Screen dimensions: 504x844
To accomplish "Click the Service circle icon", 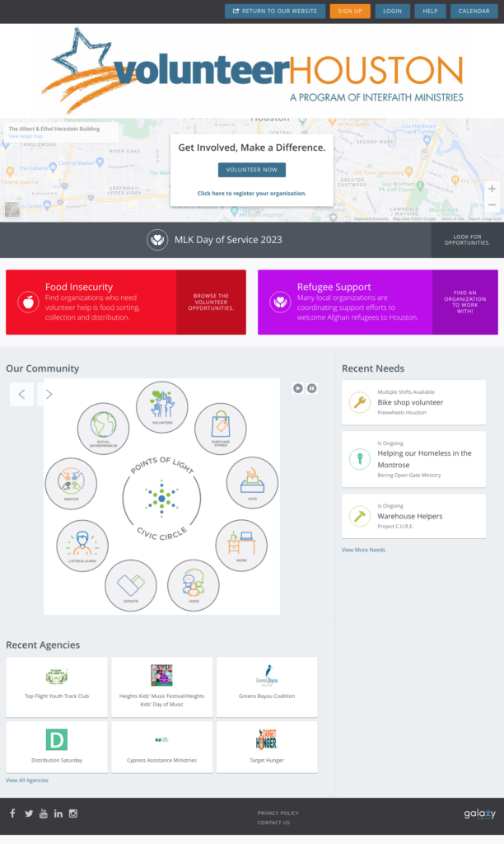I will click(x=71, y=483).
